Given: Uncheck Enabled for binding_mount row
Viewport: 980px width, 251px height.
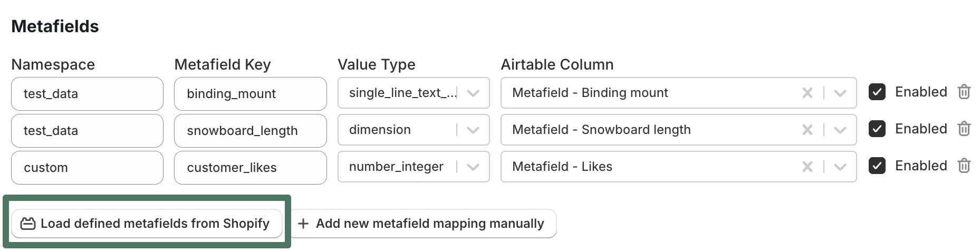Looking at the screenshot, I should tap(877, 92).
